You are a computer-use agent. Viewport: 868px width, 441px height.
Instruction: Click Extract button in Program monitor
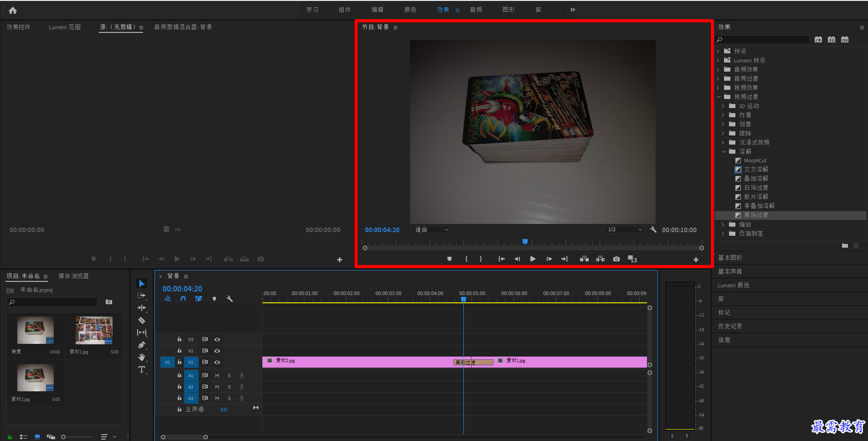click(x=600, y=259)
